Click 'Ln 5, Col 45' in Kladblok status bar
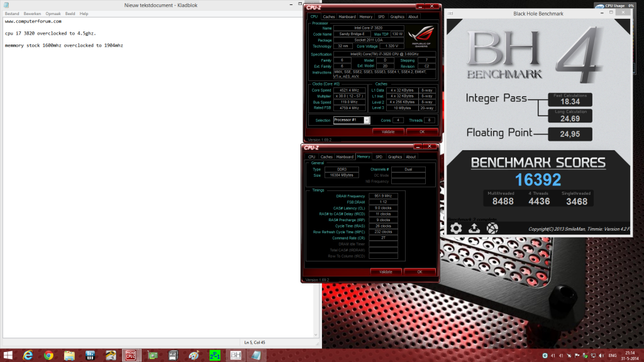 [255, 343]
